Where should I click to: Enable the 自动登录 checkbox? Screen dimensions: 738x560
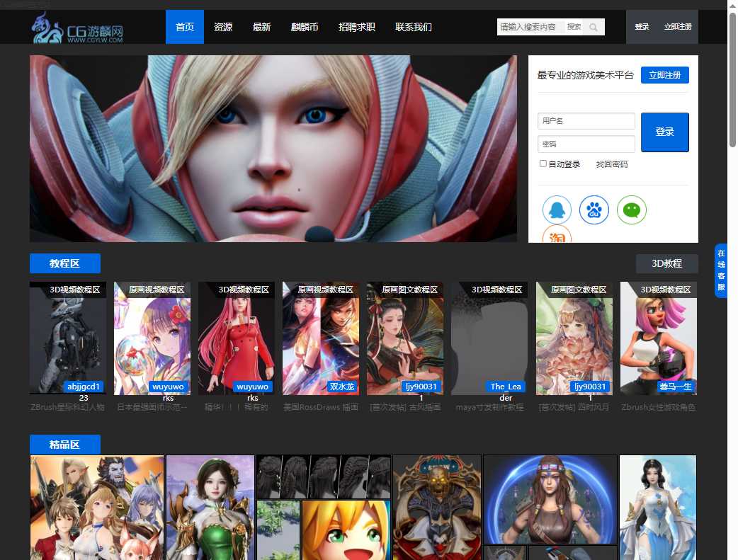pyautogui.click(x=543, y=164)
